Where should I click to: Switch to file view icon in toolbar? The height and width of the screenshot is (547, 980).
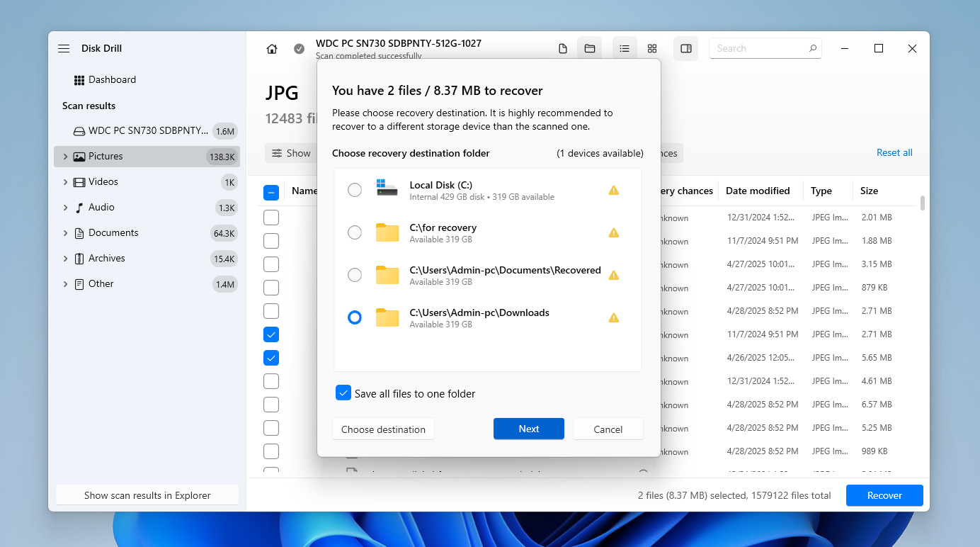point(563,48)
